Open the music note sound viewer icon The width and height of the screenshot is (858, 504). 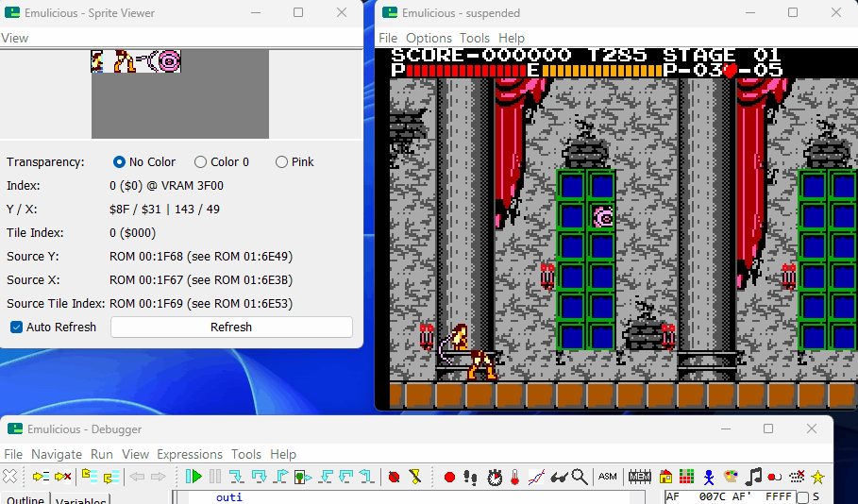pyautogui.click(x=753, y=477)
